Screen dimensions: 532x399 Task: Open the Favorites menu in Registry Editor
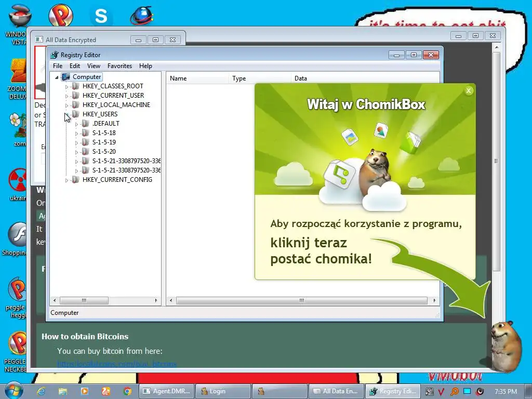point(119,66)
